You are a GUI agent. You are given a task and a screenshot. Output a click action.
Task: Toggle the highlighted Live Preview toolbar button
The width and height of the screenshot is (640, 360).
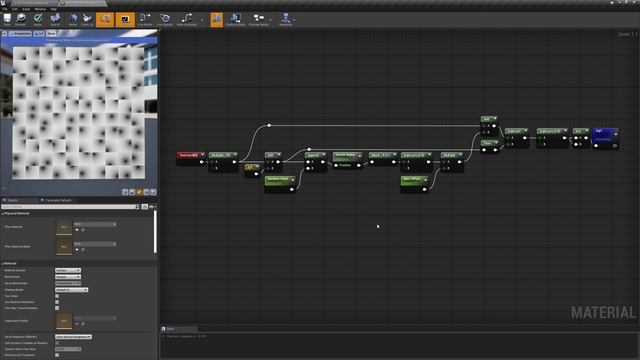click(125, 19)
